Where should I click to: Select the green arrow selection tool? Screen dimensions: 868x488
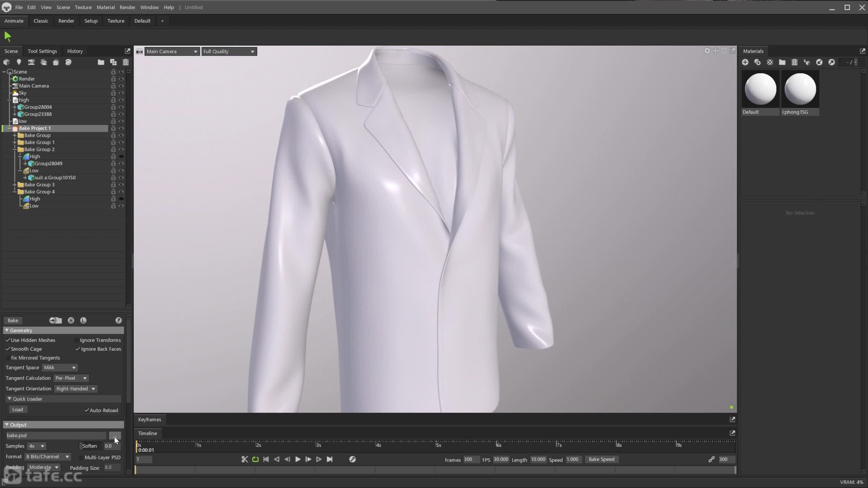pos(7,36)
